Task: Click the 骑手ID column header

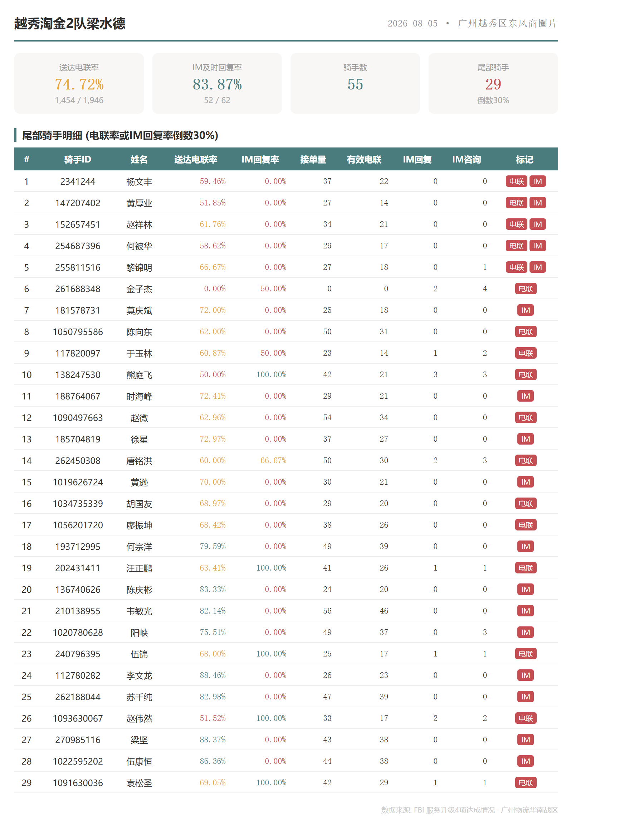Action: point(78,159)
